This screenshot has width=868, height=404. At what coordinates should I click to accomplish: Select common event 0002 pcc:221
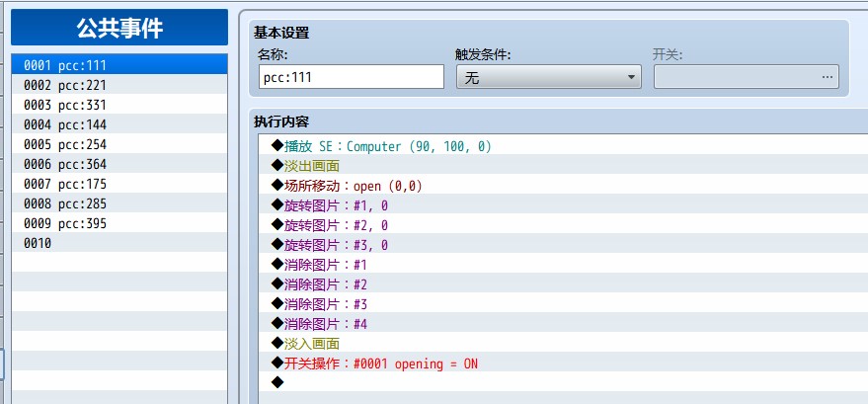coord(119,85)
